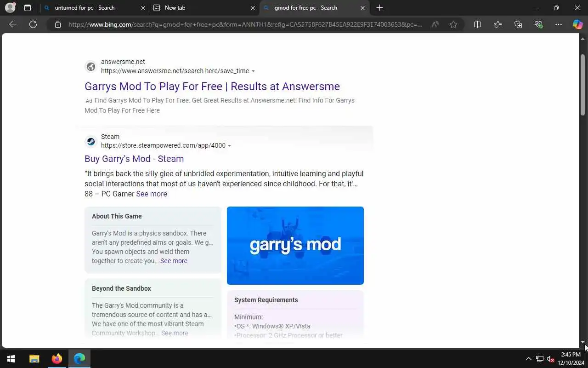Open the tab actions menu icon
Image resolution: width=588 pixels, height=368 pixels.
point(28,8)
